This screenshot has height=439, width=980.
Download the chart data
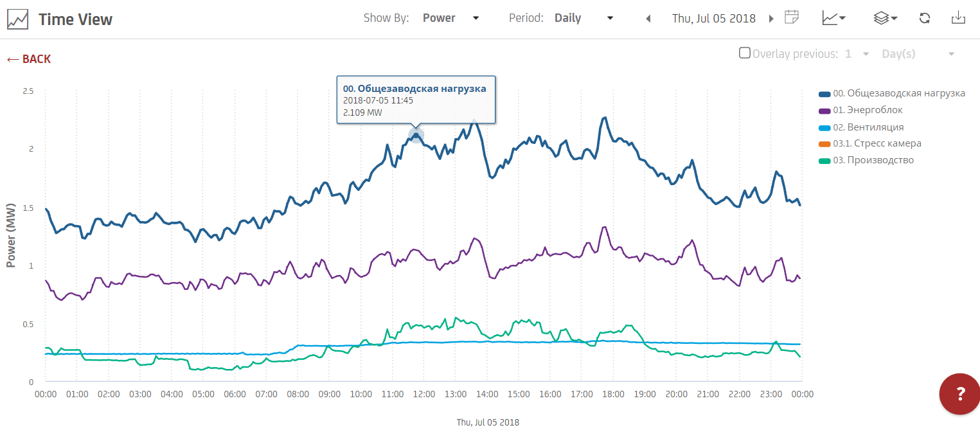(958, 18)
